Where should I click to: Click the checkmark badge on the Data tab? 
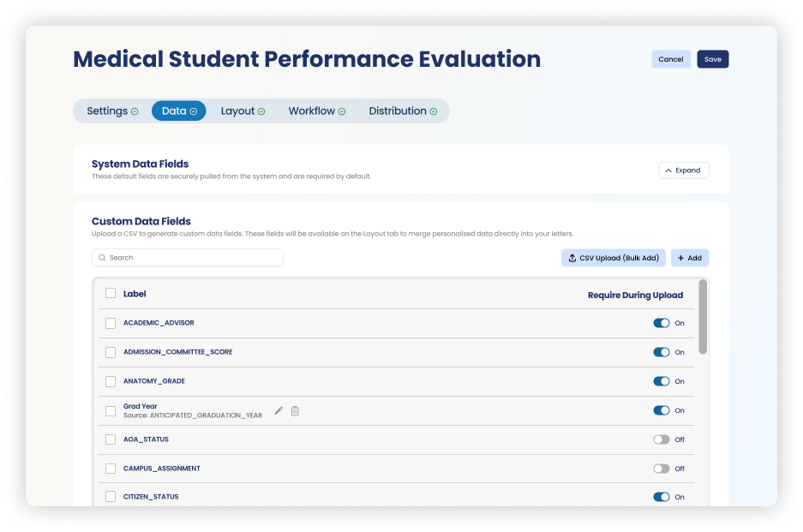195,111
